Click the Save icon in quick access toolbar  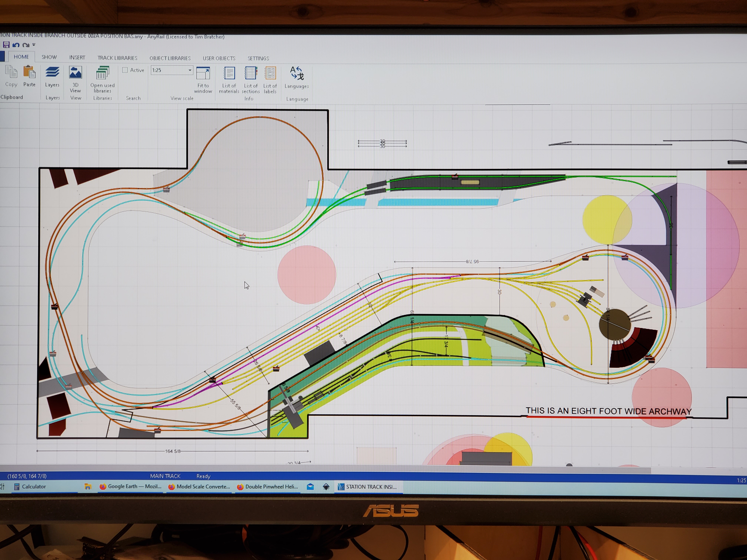click(6, 45)
